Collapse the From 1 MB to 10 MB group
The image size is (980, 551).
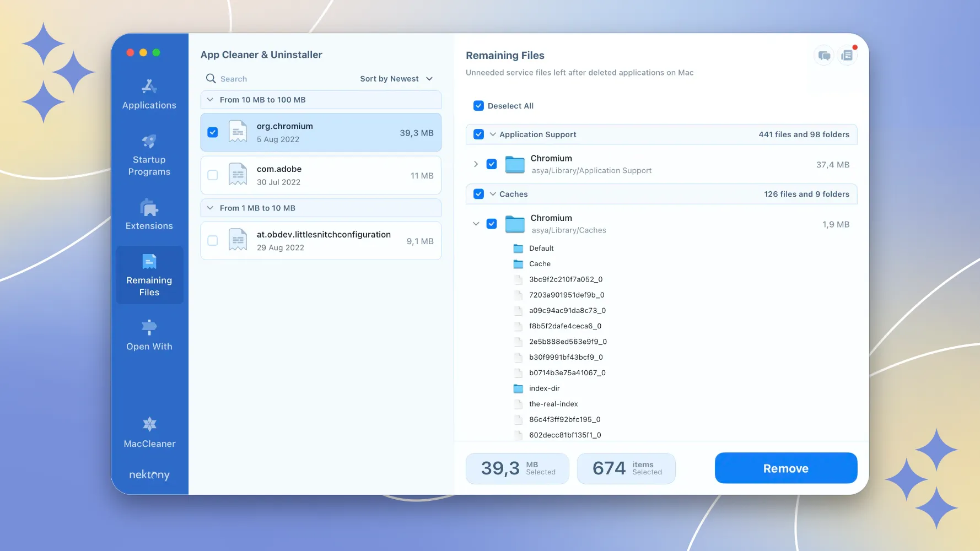point(210,208)
